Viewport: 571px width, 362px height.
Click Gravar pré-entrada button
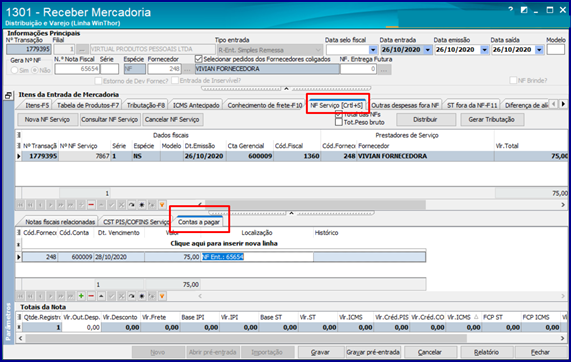(373, 352)
